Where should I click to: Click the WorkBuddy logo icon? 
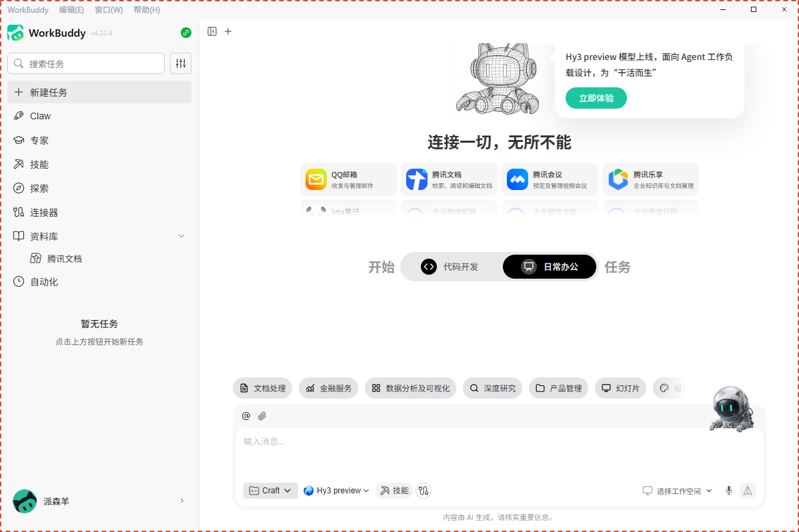click(15, 33)
